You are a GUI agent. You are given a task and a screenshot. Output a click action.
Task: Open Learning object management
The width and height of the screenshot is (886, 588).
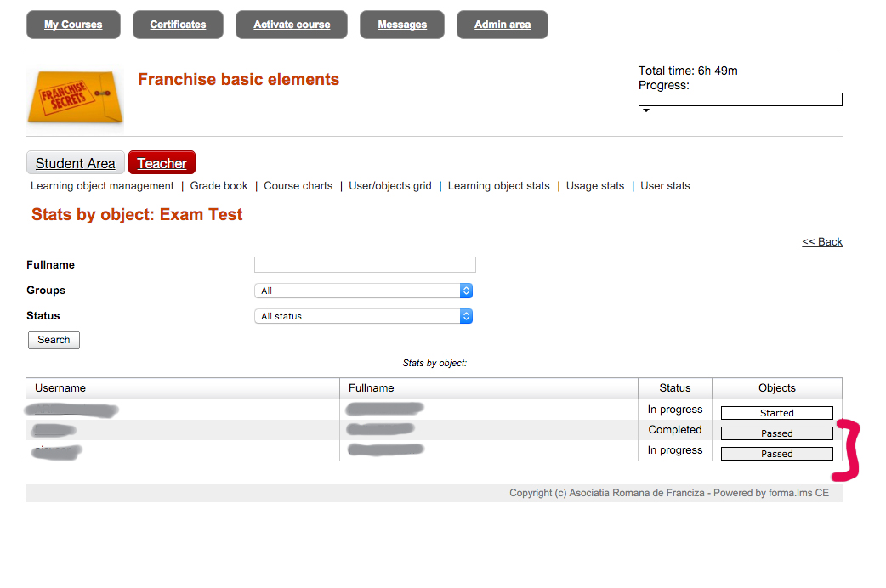[x=102, y=186]
